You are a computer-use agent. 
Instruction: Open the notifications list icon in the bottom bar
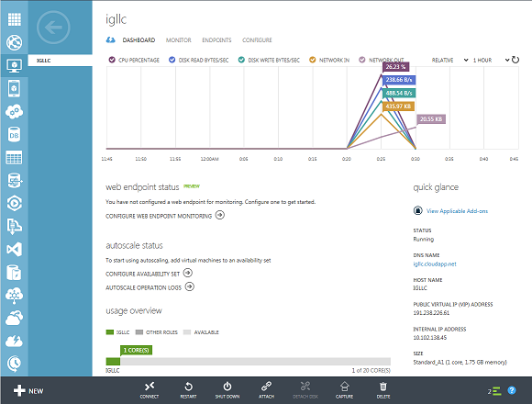click(497, 391)
